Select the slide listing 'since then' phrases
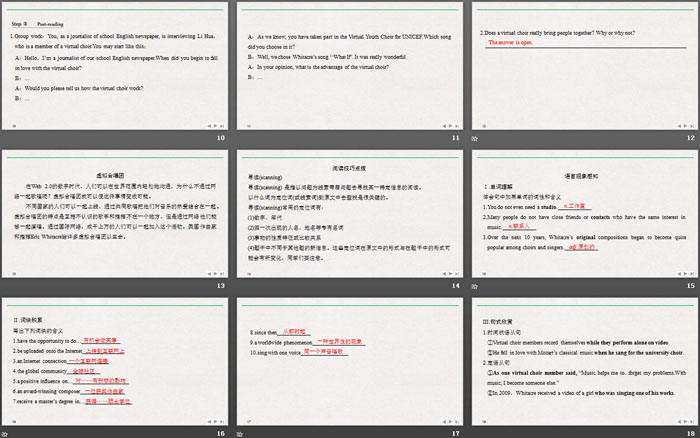 [350, 360]
